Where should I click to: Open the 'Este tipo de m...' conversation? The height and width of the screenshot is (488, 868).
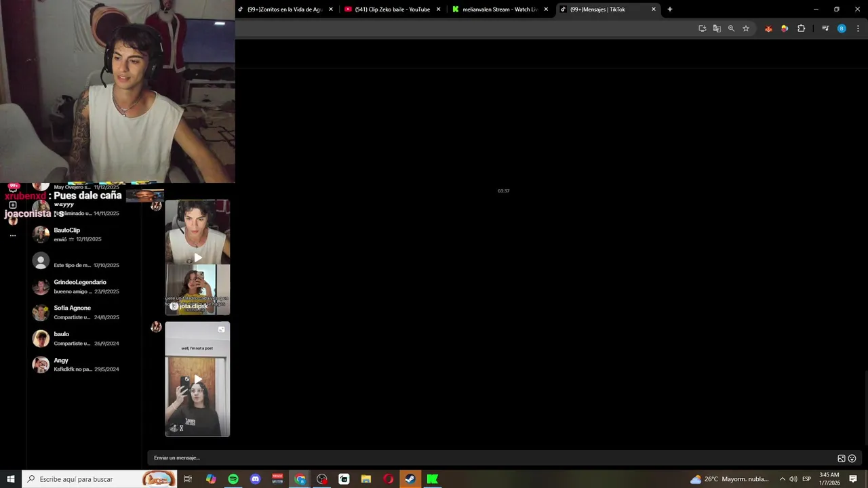85,261
